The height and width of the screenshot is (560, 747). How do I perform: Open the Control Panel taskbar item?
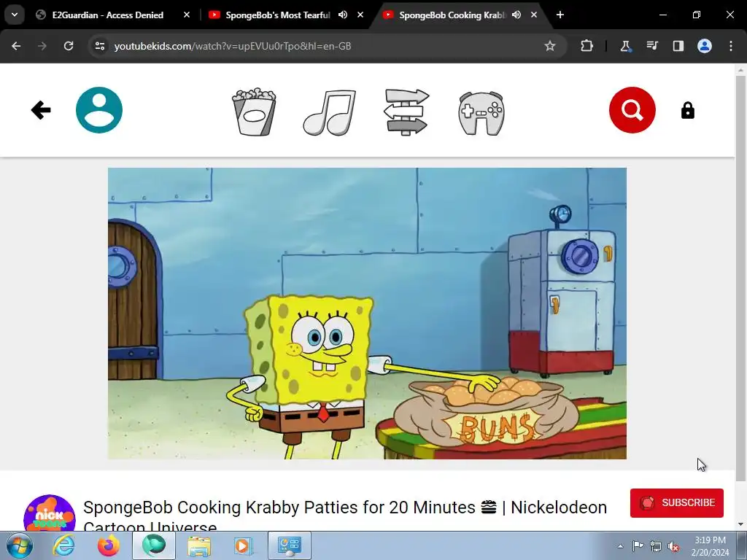(x=289, y=545)
